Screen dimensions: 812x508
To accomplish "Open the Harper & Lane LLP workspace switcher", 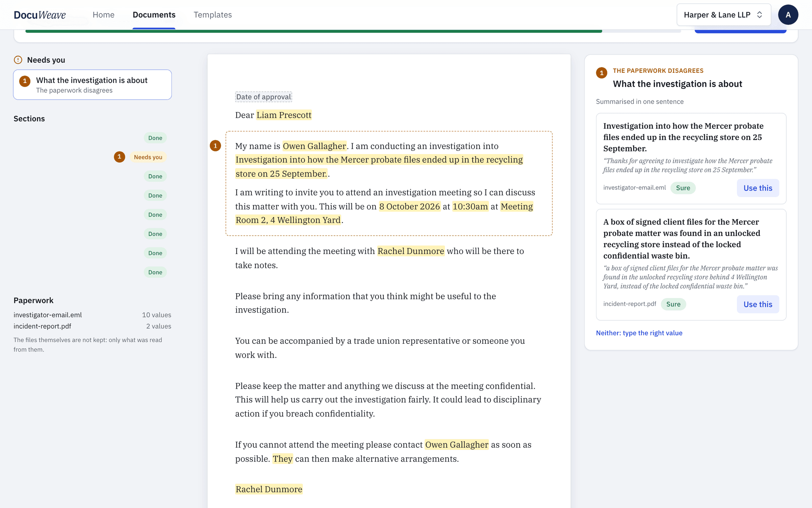I will click(x=723, y=15).
